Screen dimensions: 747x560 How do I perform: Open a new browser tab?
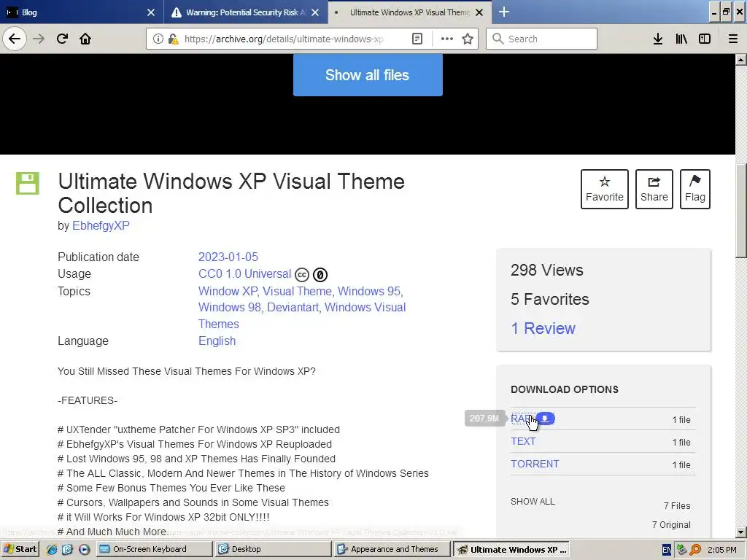pyautogui.click(x=503, y=12)
